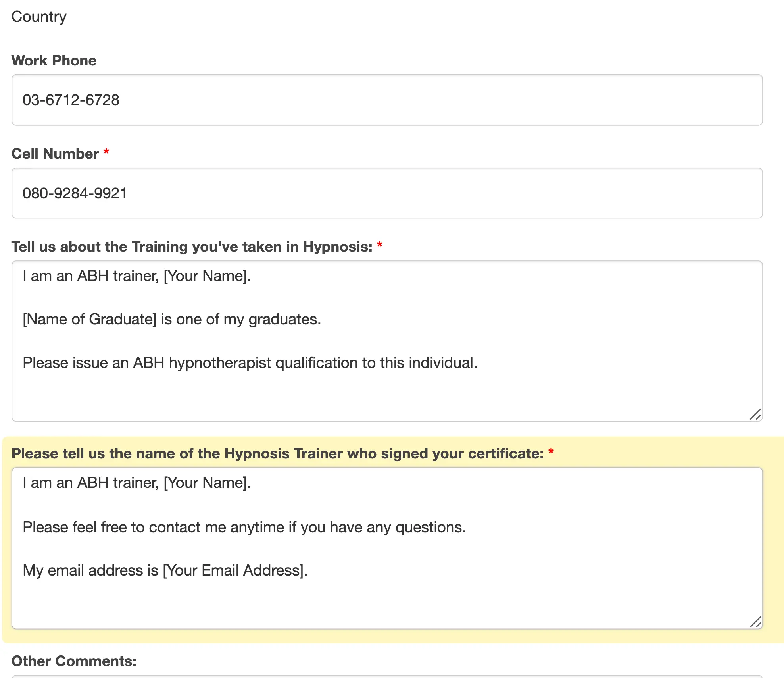Click the "Please feel free to contact me" line

[244, 527]
